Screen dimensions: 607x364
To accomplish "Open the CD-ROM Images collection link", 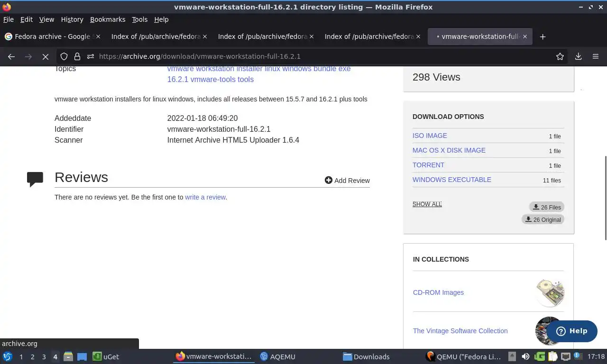I will pos(438,292).
